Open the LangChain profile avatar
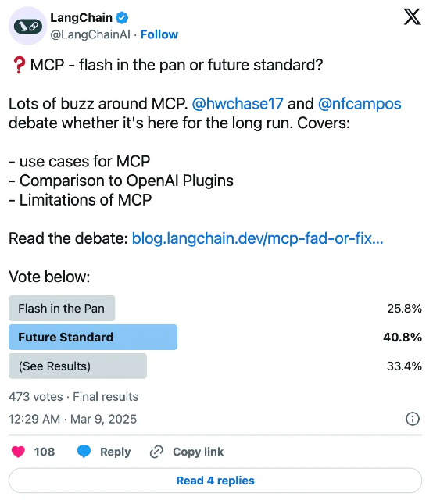This screenshot has width=433, height=504. 27,26
